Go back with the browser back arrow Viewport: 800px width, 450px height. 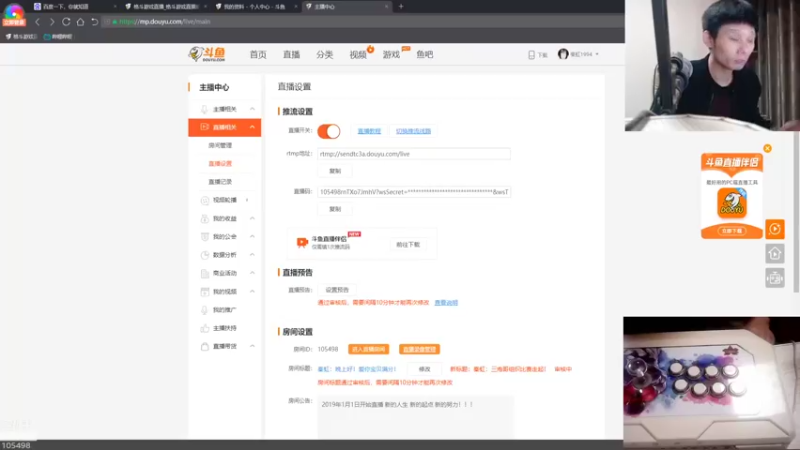point(37,22)
